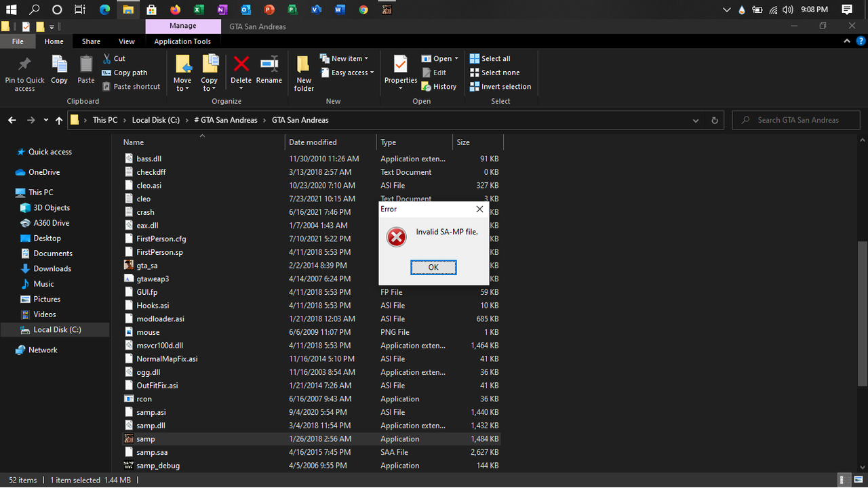This screenshot has width=868, height=488.
Task: Open address bar history dropdown
Action: click(696, 120)
